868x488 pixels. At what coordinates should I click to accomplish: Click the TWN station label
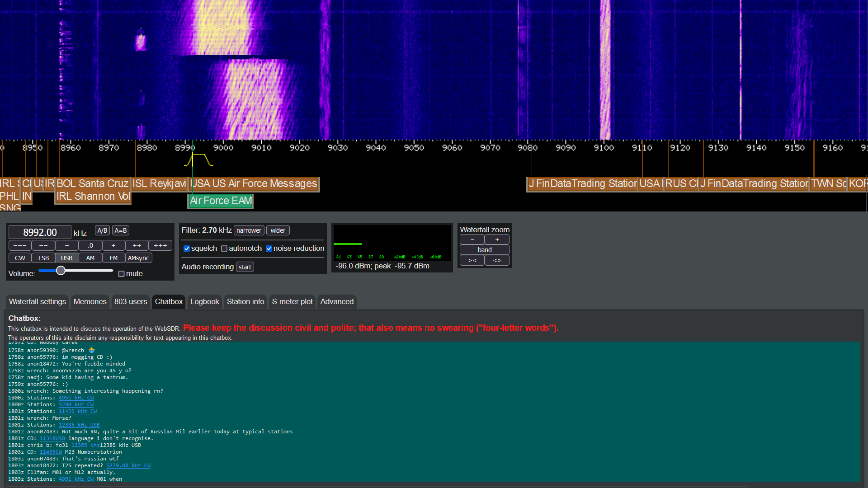click(x=828, y=183)
